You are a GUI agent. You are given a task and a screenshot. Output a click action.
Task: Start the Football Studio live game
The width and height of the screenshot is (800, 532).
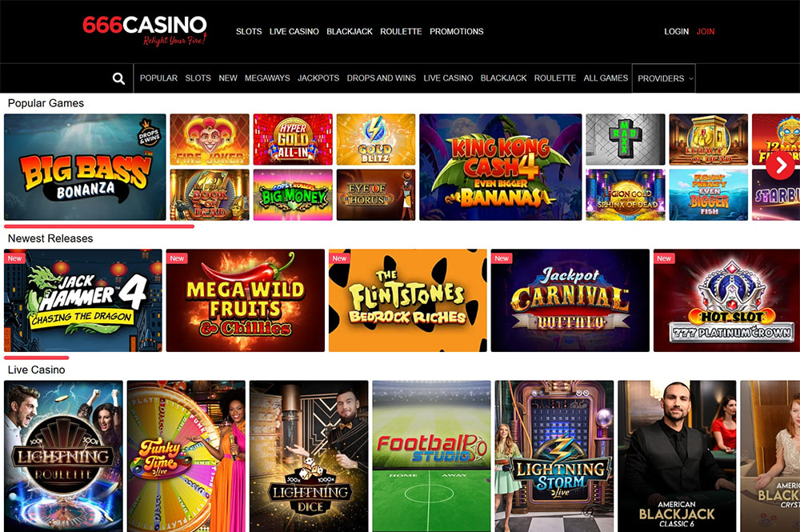[x=432, y=456]
